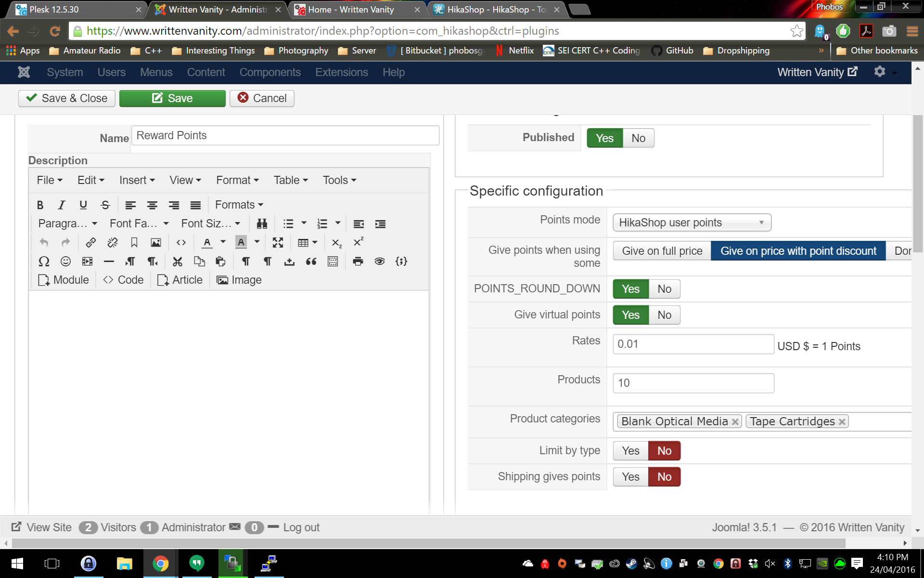Open the editor's Insert menu
Image resolution: width=924 pixels, height=578 pixels.
coord(137,180)
